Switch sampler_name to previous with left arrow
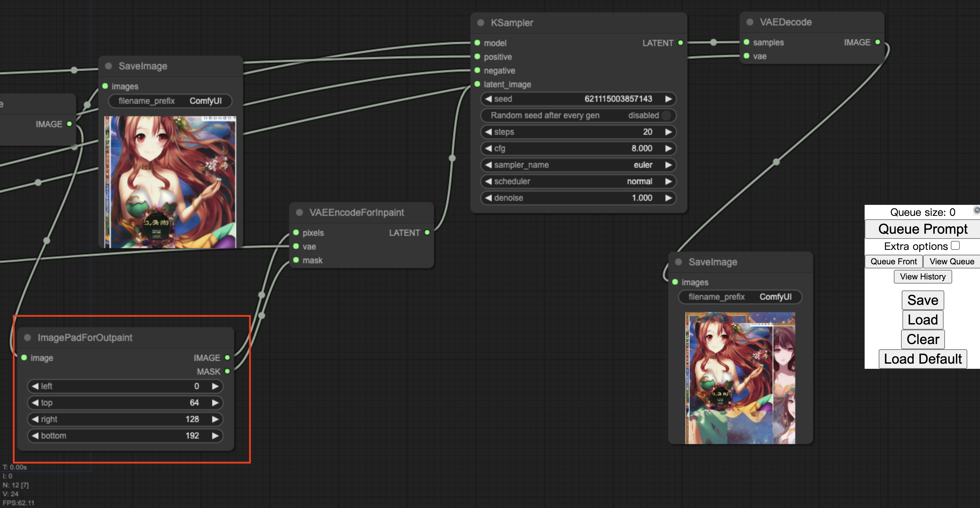Viewport: 980px width, 508px height. pos(489,165)
